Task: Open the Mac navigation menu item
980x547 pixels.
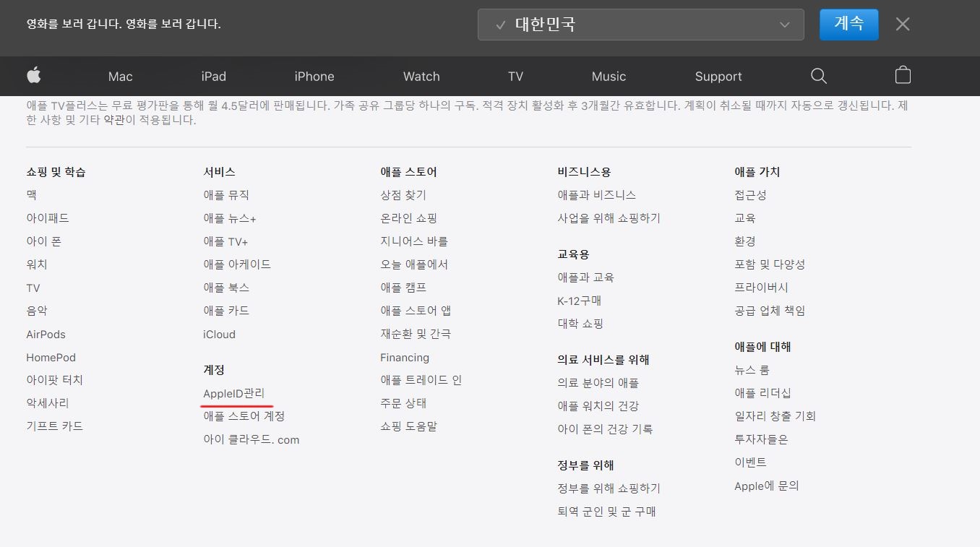Action: click(x=121, y=77)
